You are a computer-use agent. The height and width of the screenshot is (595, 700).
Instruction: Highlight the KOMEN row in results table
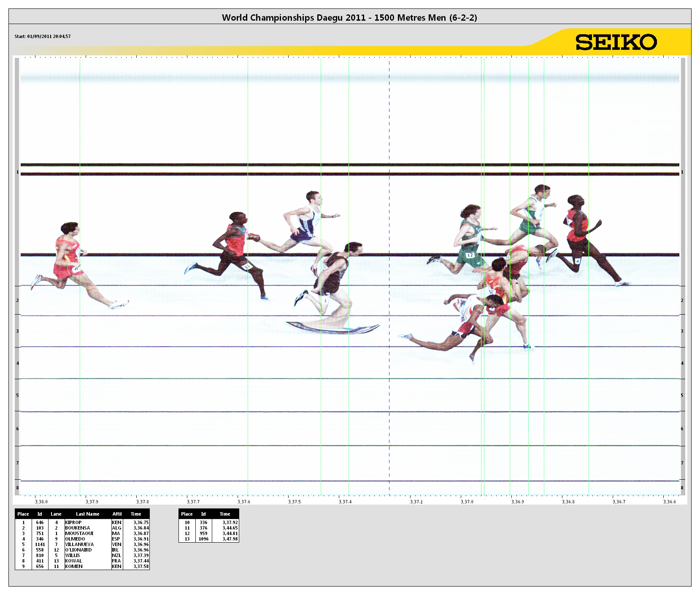82,566
